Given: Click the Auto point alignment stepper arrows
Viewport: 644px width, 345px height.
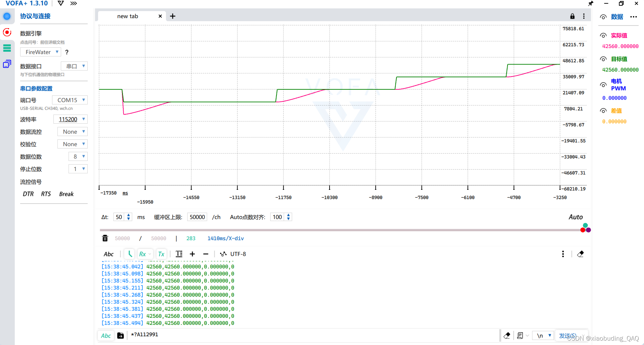Looking at the screenshot, I should 288,217.
